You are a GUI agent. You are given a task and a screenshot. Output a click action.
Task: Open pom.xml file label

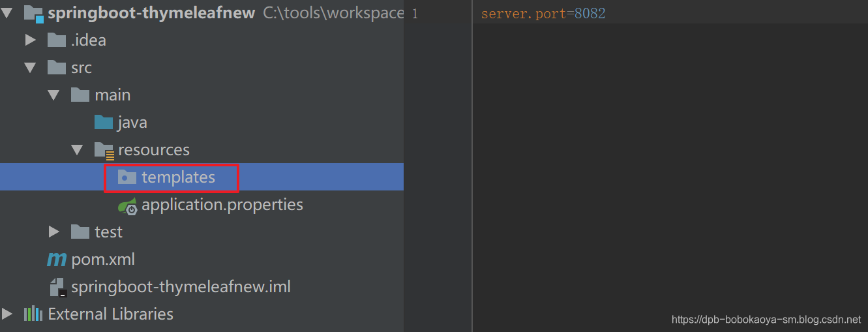tap(103, 260)
